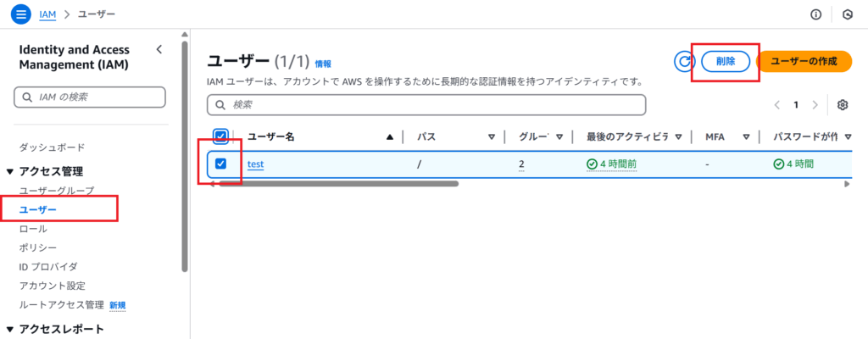Viewport: 868px width, 339px height.
Task: Open the test user link
Action: coord(256,164)
